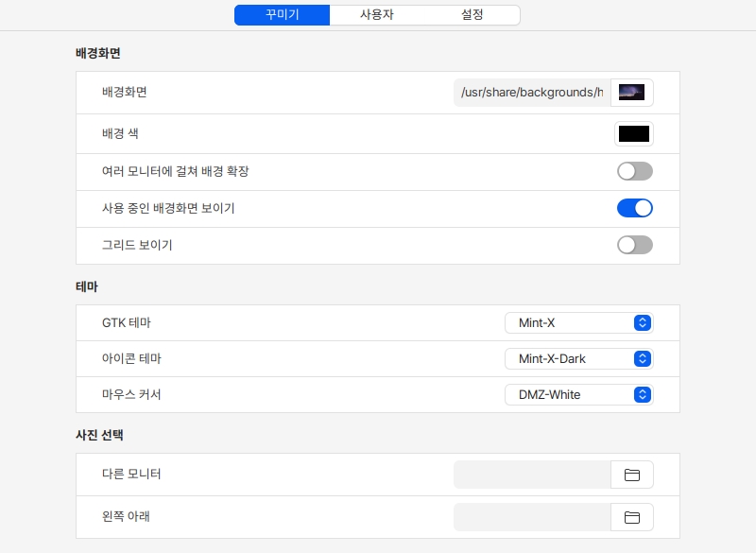
Task: Expand the 아이콘 테마 Mint-X-Dark dropdown
Action: (x=578, y=359)
